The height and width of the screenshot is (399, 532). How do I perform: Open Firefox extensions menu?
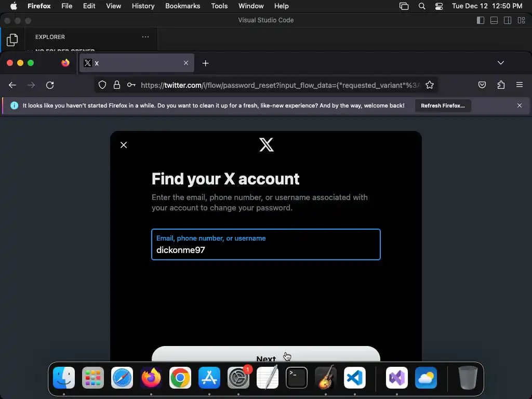point(501,85)
